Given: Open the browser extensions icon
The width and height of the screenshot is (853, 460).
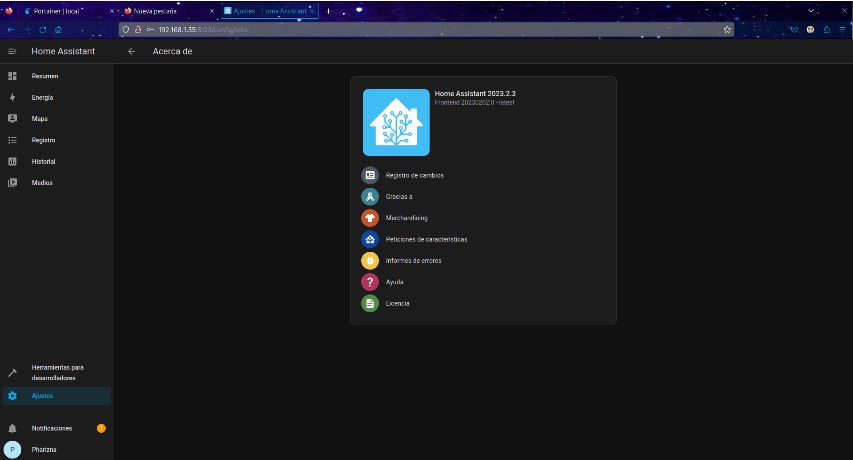Looking at the screenshot, I should click(826, 29).
